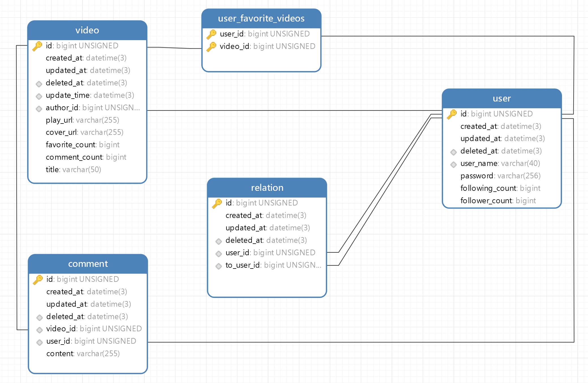Click the key icon beside relation id

coord(217,203)
